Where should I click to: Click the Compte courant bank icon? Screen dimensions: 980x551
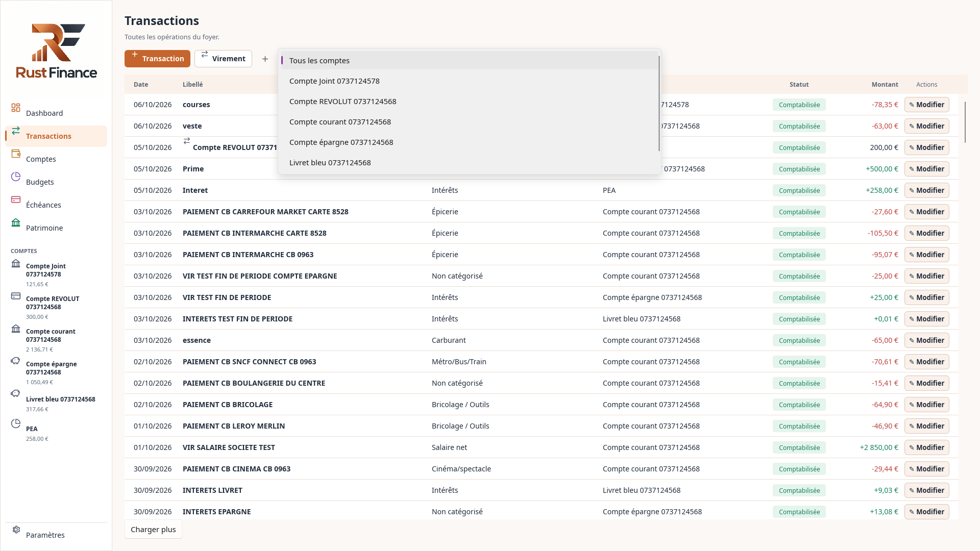[16, 329]
